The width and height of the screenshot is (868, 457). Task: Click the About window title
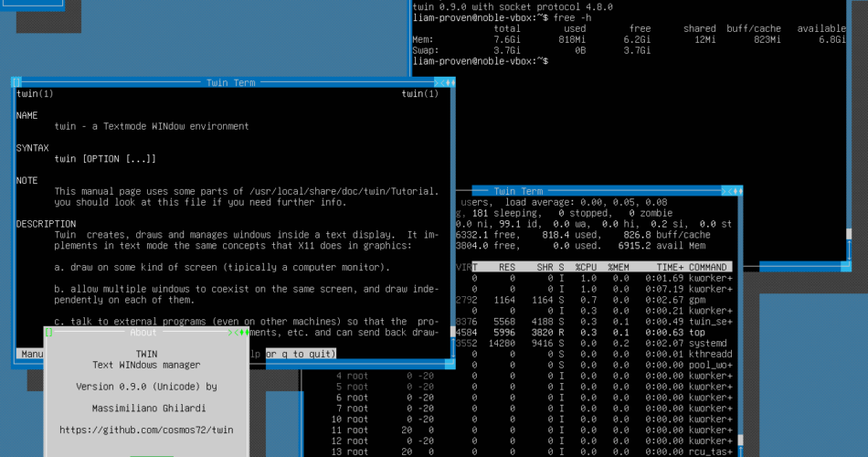(143, 333)
